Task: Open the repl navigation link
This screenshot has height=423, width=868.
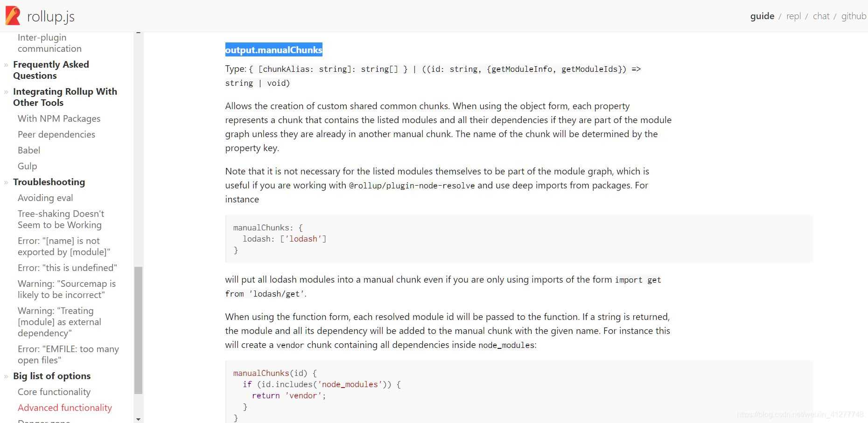Action: (793, 16)
